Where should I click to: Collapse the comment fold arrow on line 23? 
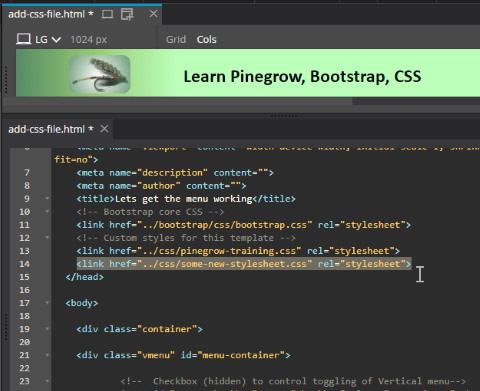pos(47,381)
